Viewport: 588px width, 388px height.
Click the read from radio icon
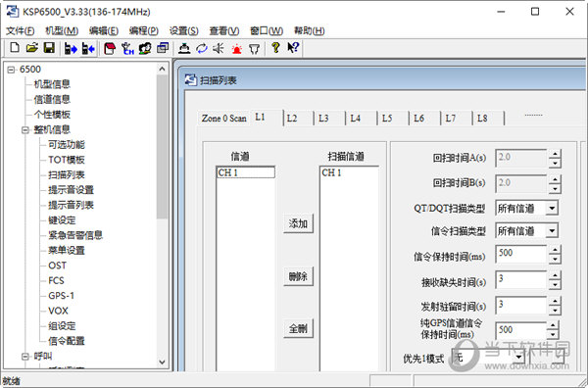71,48
